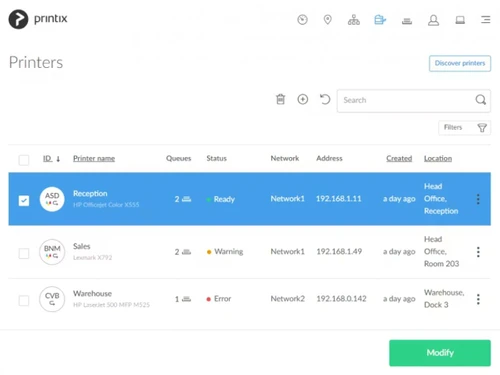Click address 192.168.1.49

pyautogui.click(x=339, y=251)
